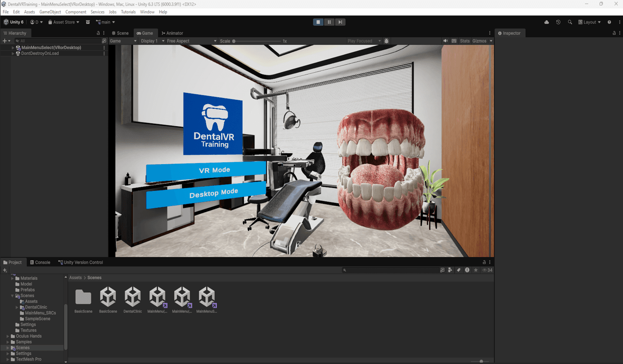Screen dimensions: 623x364
Task: Filter Project search by label tag icon
Action: [x=459, y=270]
